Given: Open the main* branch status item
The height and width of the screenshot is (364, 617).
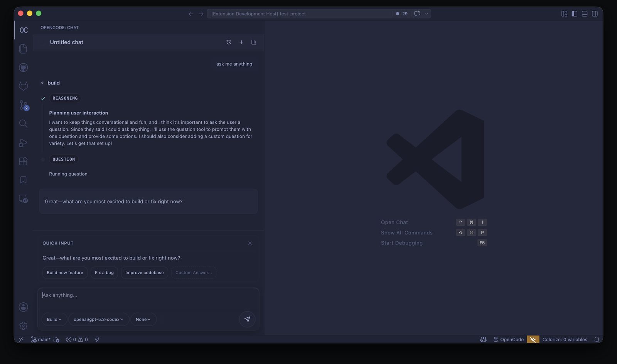Looking at the screenshot, I should [x=40, y=339].
